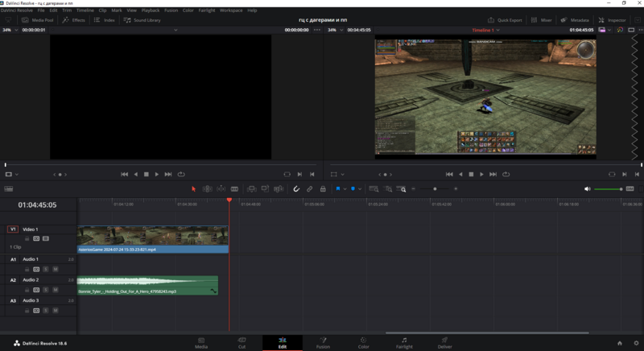The height and width of the screenshot is (351, 644).
Task: Solo the Audio 1 track
Action: [46, 270]
